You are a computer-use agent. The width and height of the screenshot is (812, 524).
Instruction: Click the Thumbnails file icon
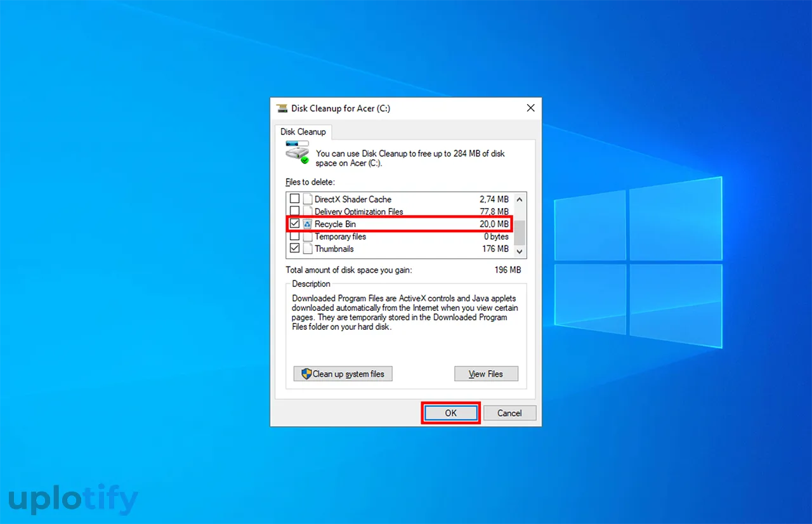point(308,249)
